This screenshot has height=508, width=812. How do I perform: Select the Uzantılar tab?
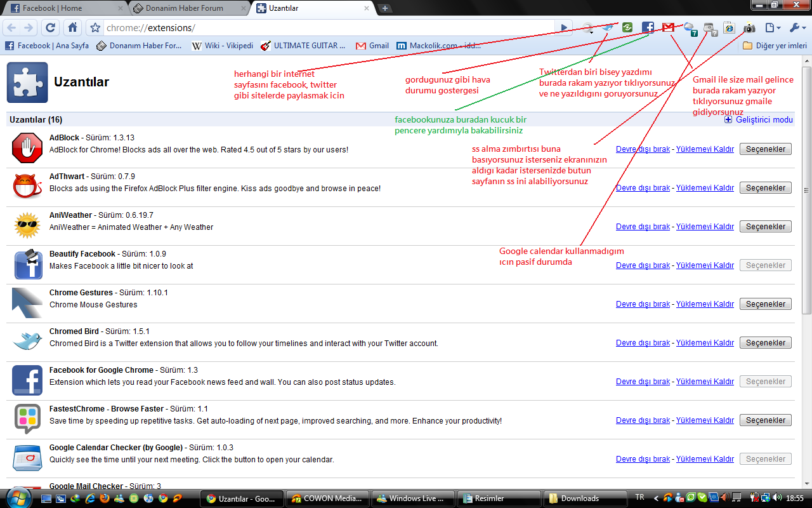click(x=312, y=8)
